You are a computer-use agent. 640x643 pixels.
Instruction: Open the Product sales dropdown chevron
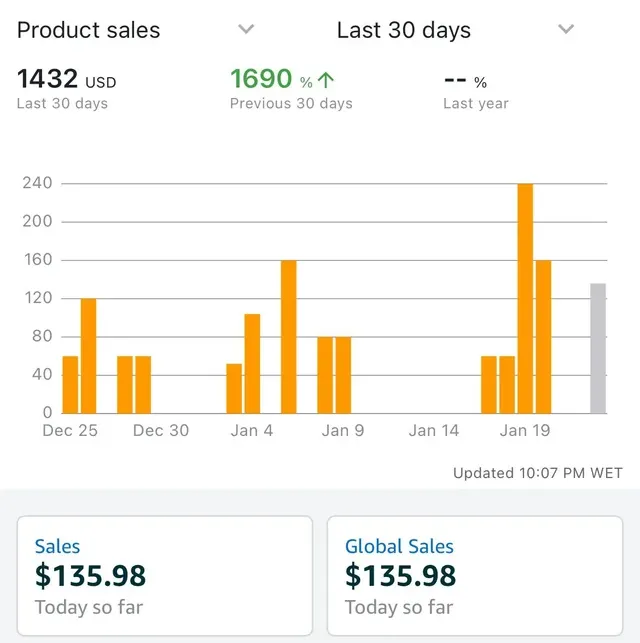pyautogui.click(x=246, y=29)
